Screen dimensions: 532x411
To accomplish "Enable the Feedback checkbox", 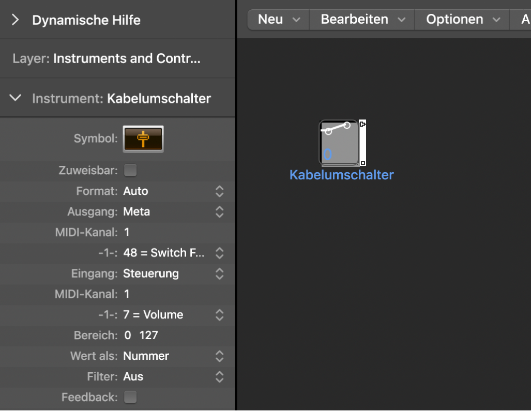I will click(x=130, y=397).
